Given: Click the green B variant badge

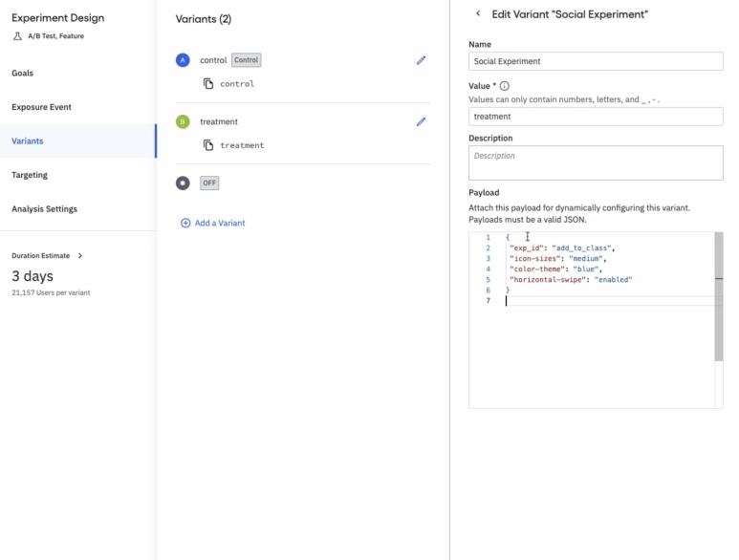Looking at the screenshot, I should [x=183, y=121].
